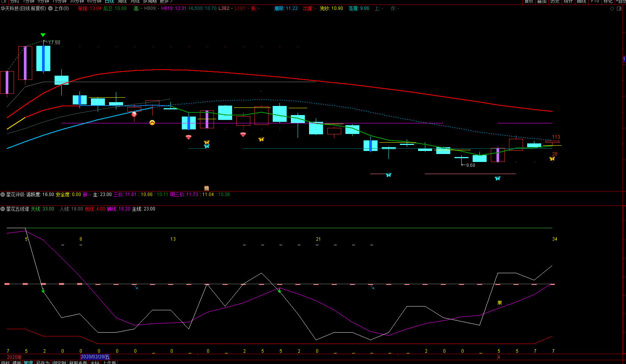The width and height of the screenshot is (626, 364).
Task: Click the 活跃度: 16.00 reading
Action: [40, 194]
